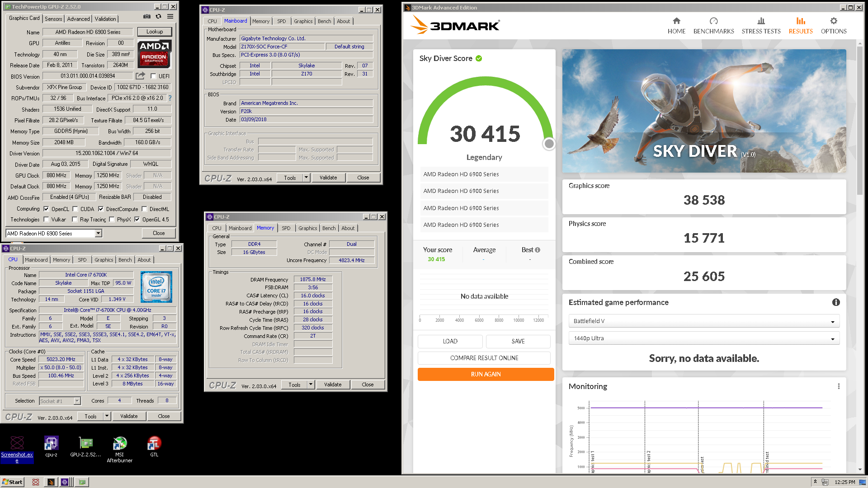Open Monitoring panel three-dot menu
The width and height of the screenshot is (868, 488).
pos(839,386)
